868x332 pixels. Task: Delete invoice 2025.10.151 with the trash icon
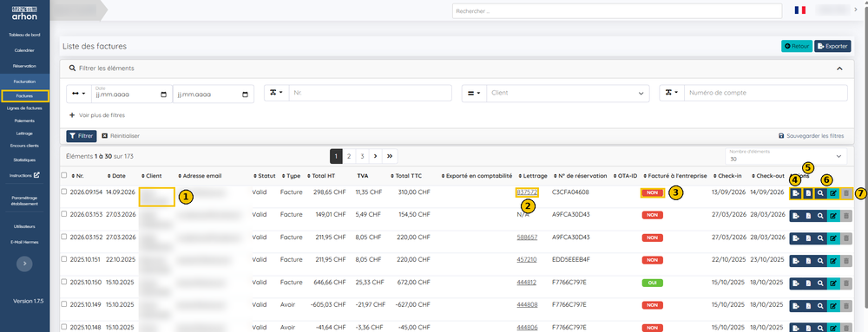point(845,261)
